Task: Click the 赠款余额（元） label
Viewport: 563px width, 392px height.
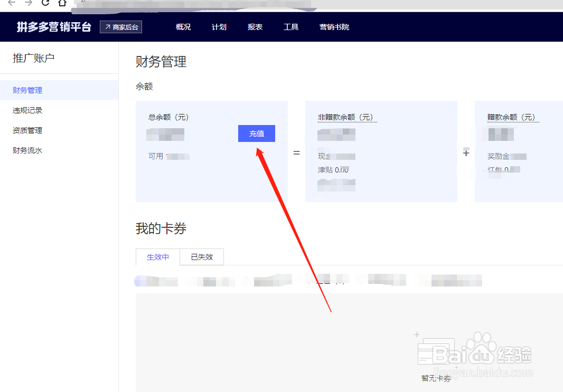Action: click(513, 117)
